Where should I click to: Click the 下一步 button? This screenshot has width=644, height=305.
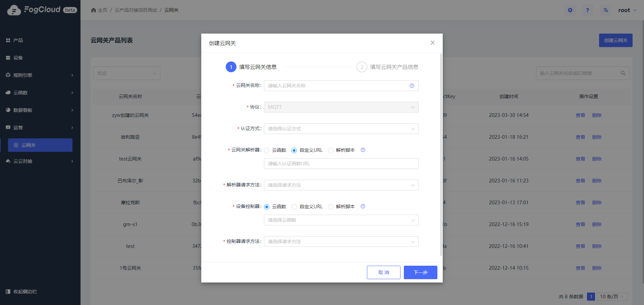coord(420,272)
